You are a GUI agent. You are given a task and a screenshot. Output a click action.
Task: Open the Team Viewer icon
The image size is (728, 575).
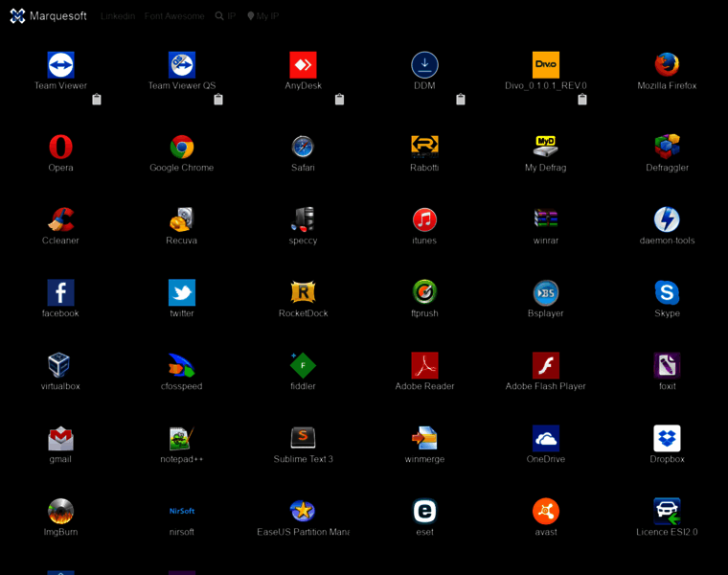pyautogui.click(x=60, y=64)
